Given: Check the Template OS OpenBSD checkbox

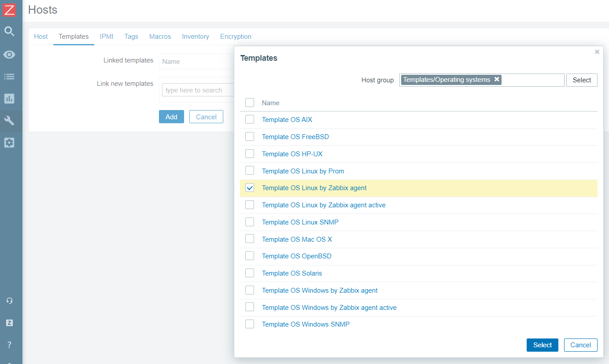Looking at the screenshot, I should pyautogui.click(x=250, y=256).
